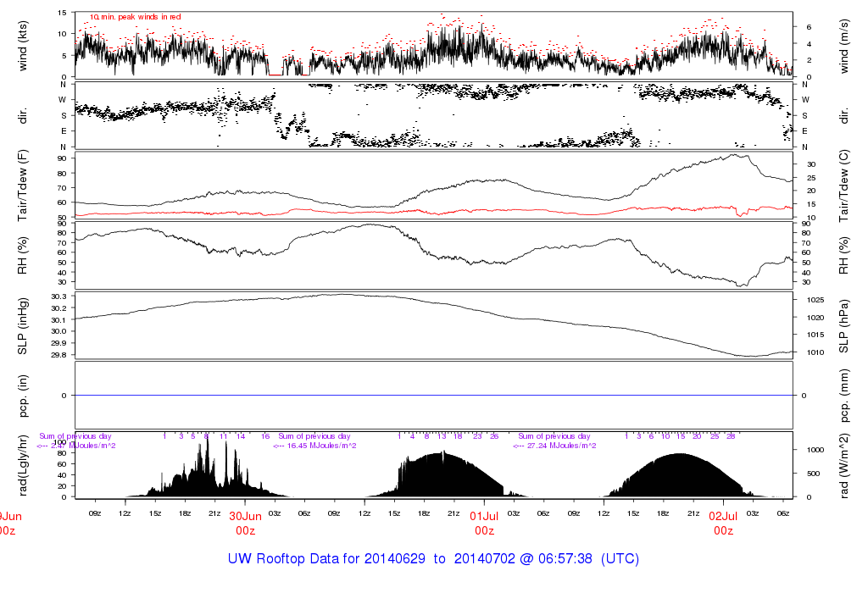Viewport: 868px width, 593px height.
Task: Click the 'Tair/Tdew (C)' axis label
Action: point(843,186)
